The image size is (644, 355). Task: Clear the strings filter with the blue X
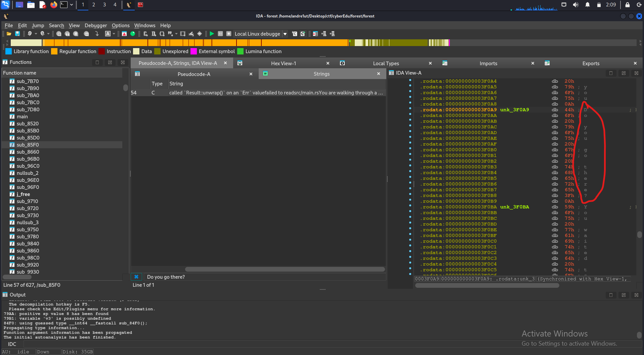[x=136, y=277]
